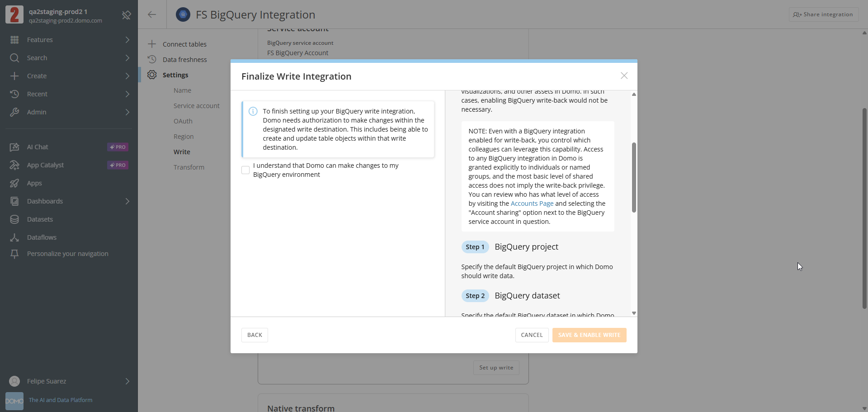Click The AI and Data Platform link
This screenshot has width=868, height=412.
click(61, 400)
